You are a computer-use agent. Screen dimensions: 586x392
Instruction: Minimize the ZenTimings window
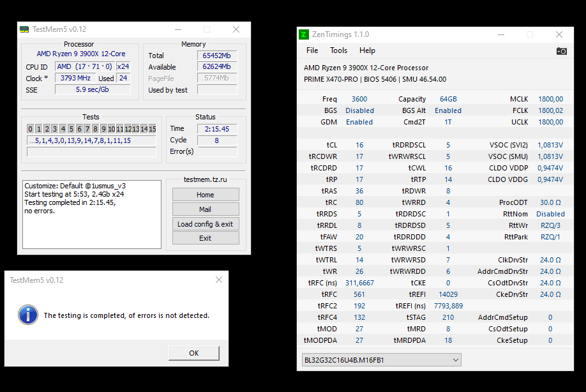click(501, 34)
